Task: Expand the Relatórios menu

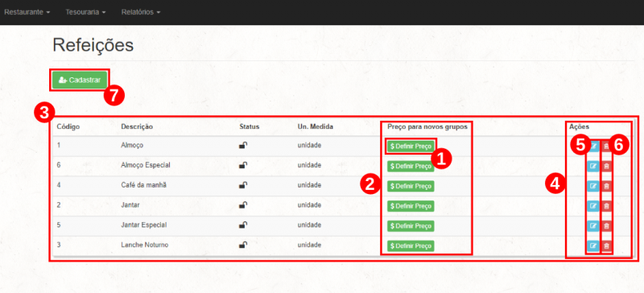Action: pos(140,12)
